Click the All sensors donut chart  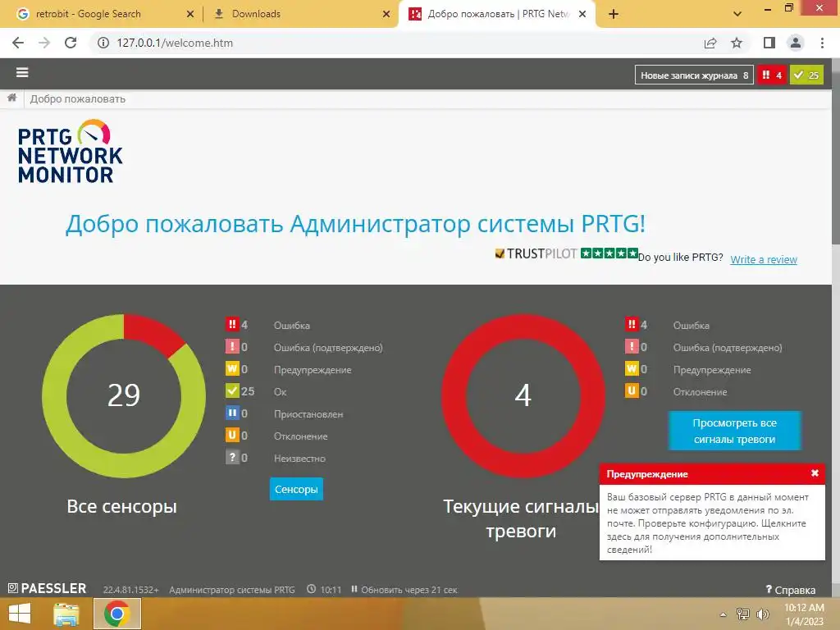124,395
